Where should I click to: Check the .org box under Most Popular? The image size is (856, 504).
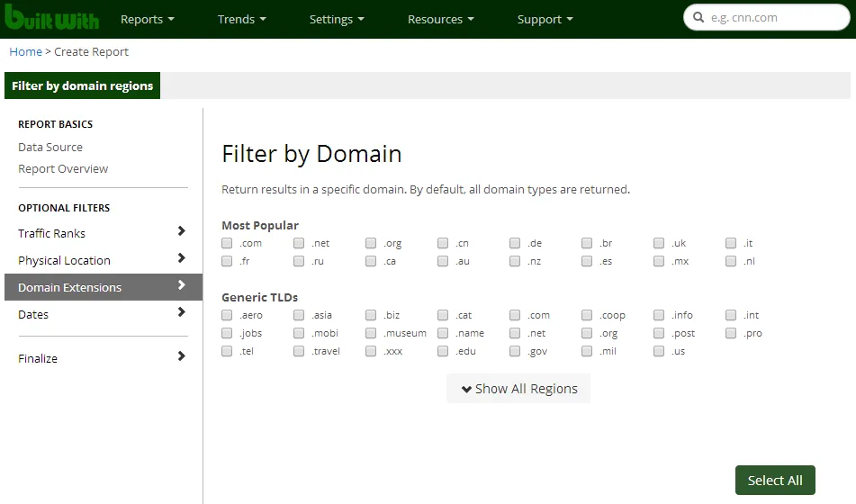click(371, 243)
